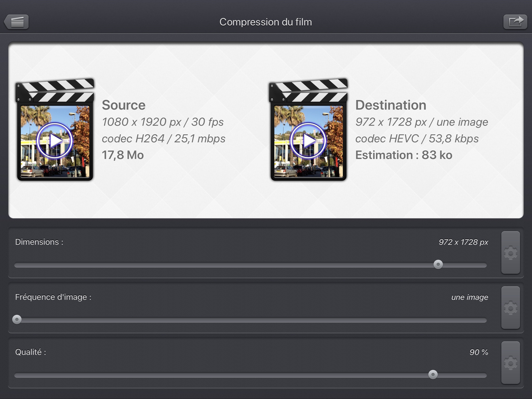
Task: Tap the share/export icon
Action: (515, 22)
